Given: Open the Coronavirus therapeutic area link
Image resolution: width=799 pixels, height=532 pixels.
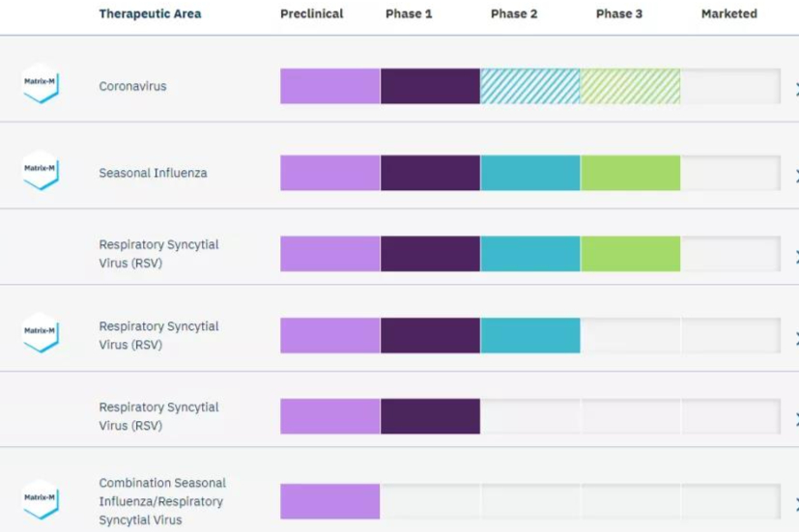Looking at the screenshot, I should [x=132, y=87].
